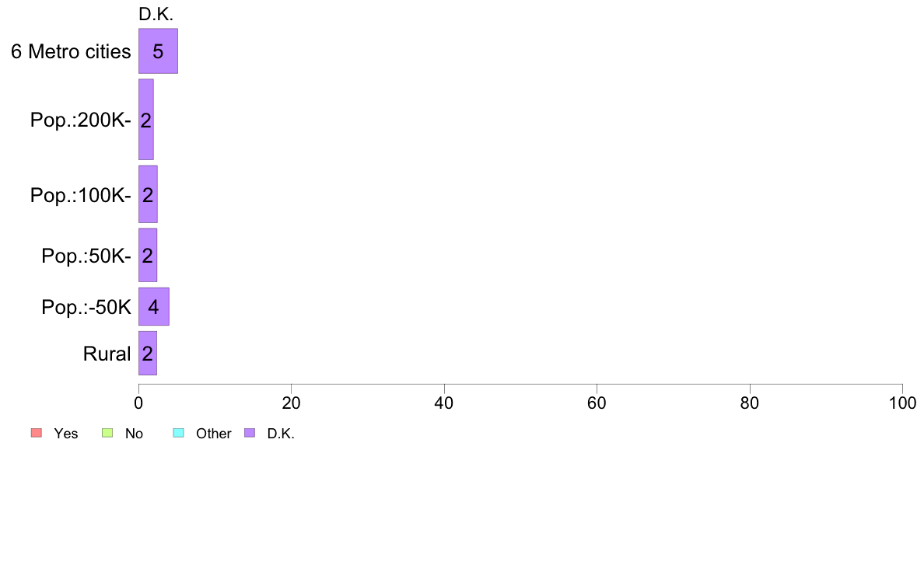Viewport: 924px width, 572px height.
Task: Select the 6 Metro cities bar
Action: [158, 51]
